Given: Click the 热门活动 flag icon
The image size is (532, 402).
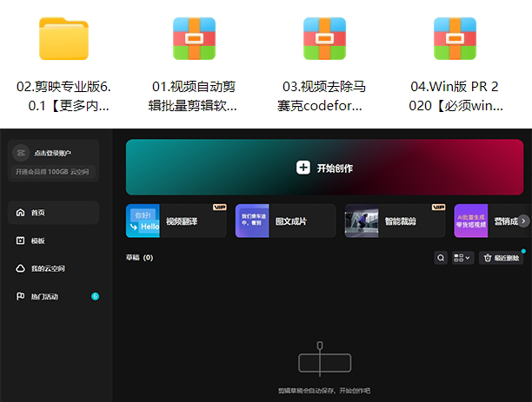Looking at the screenshot, I should tap(20, 296).
